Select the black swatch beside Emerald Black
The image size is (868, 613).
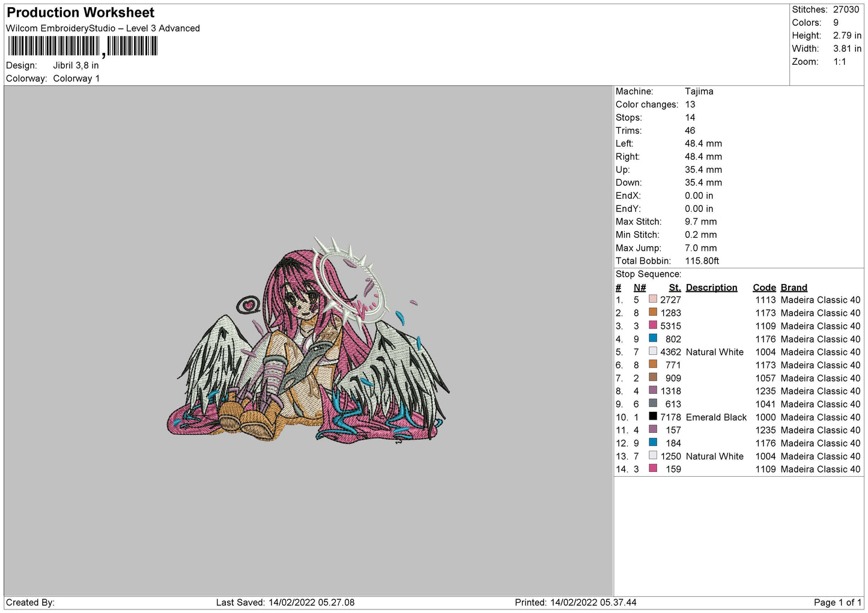point(652,416)
